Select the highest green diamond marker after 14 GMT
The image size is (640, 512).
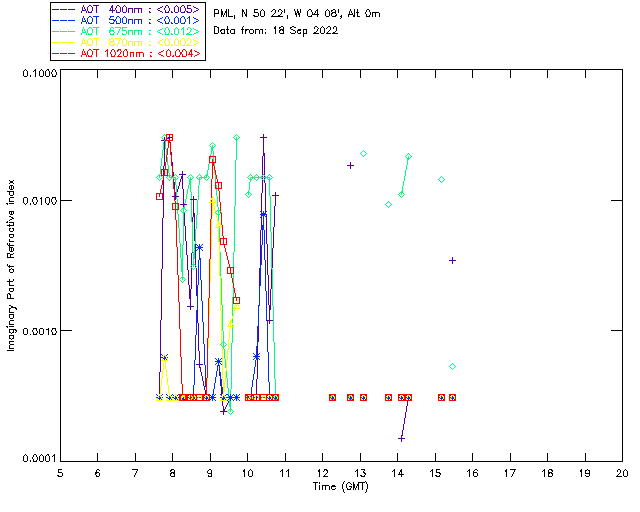(409, 157)
